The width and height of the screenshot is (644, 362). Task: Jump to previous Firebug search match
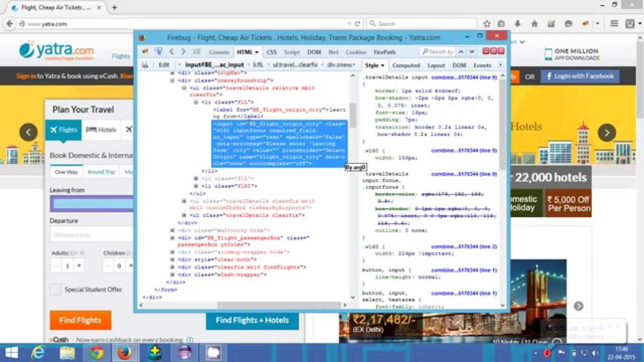pos(461,51)
